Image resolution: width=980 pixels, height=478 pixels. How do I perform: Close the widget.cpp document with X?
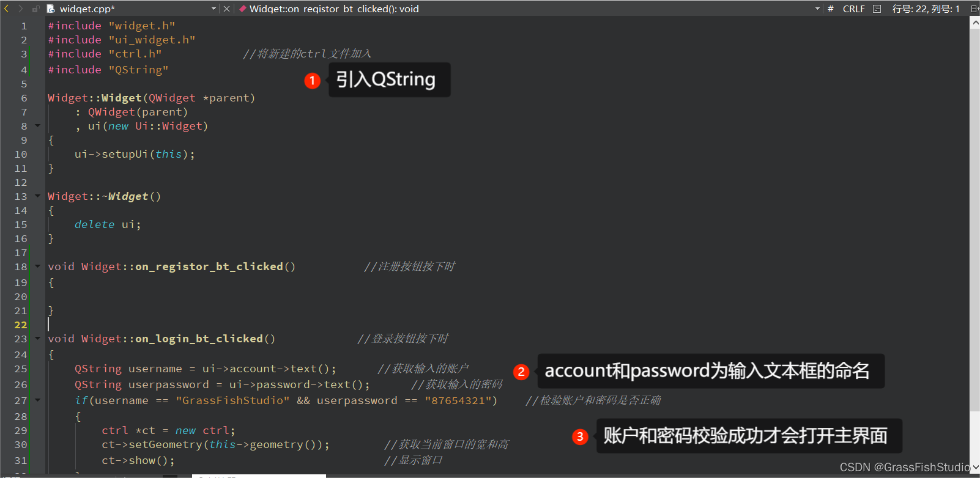click(x=226, y=9)
